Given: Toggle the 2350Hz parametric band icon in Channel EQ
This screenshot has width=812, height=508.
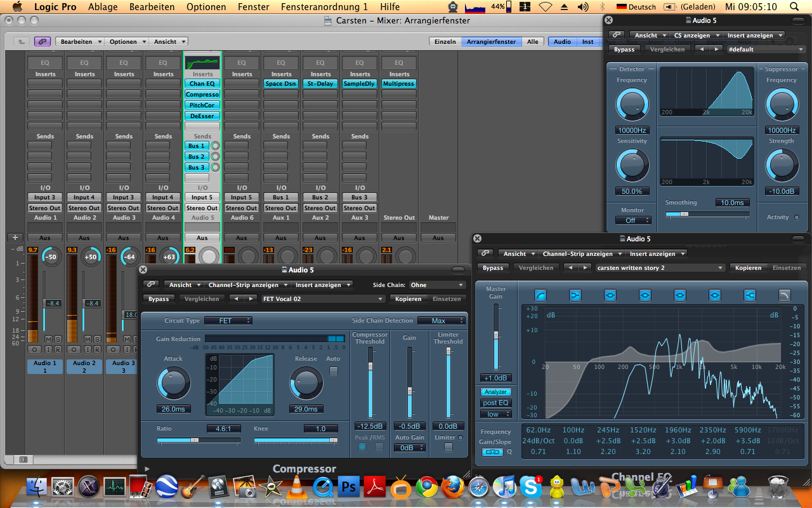Looking at the screenshot, I should (x=714, y=295).
